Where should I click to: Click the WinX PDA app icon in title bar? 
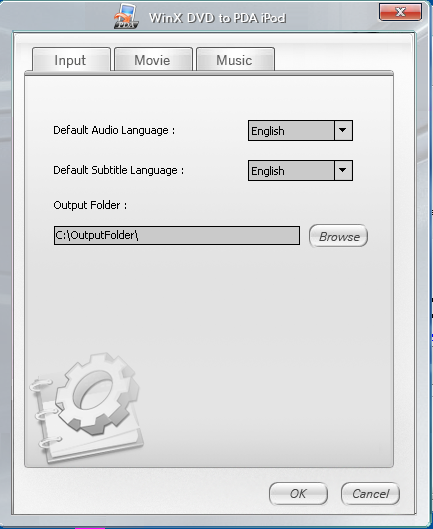click(x=126, y=17)
